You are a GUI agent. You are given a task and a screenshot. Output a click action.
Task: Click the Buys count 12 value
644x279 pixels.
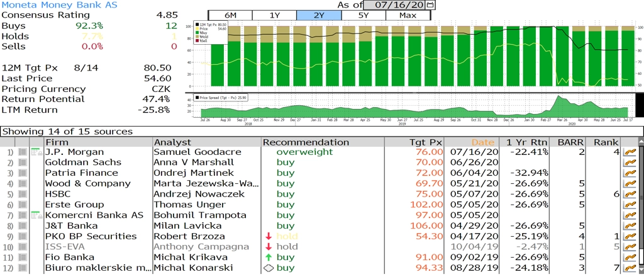pyautogui.click(x=171, y=26)
